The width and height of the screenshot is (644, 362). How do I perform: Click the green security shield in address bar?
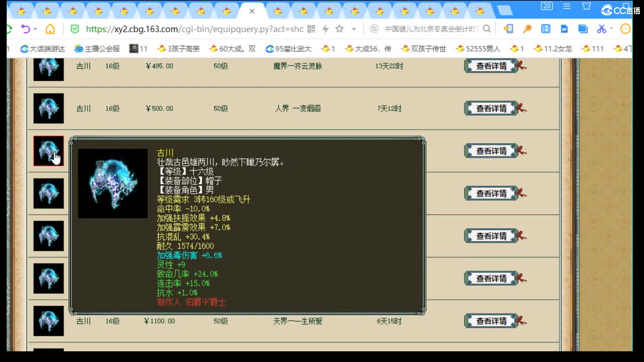pos(74,29)
